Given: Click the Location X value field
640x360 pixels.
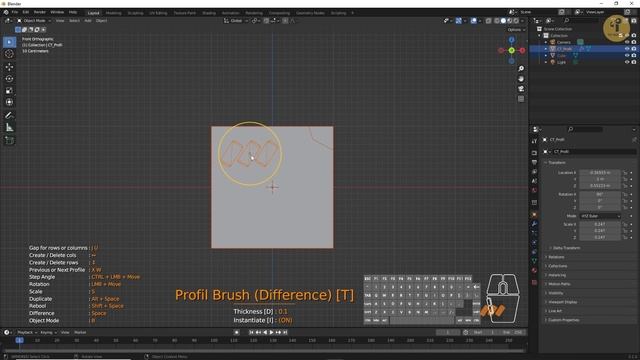Looking at the screenshot, I should (600, 173).
